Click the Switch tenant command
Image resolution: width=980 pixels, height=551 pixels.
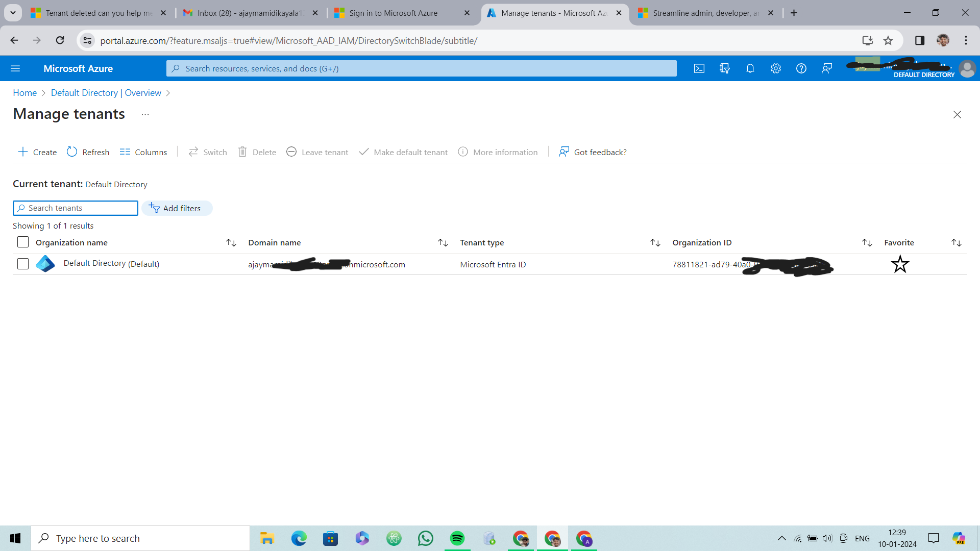[208, 152]
